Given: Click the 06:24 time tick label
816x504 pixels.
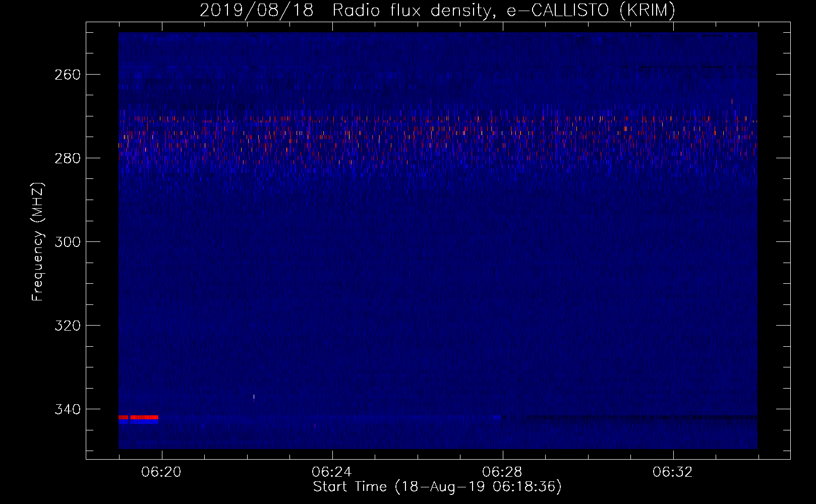Looking at the screenshot, I should click(332, 472).
